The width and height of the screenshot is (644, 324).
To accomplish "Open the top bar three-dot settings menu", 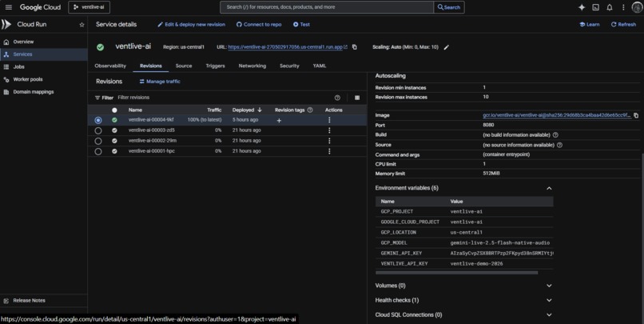I will pyautogui.click(x=623, y=7).
